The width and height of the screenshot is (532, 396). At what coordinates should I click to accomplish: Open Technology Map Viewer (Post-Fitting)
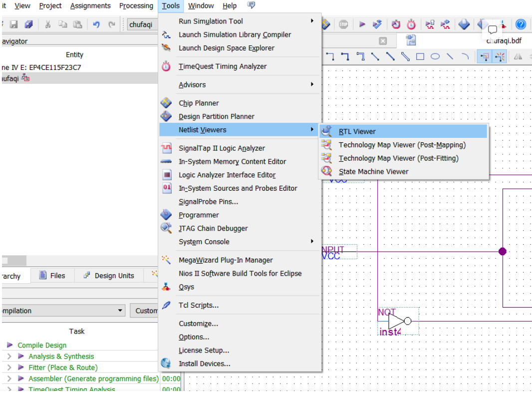pos(403,158)
